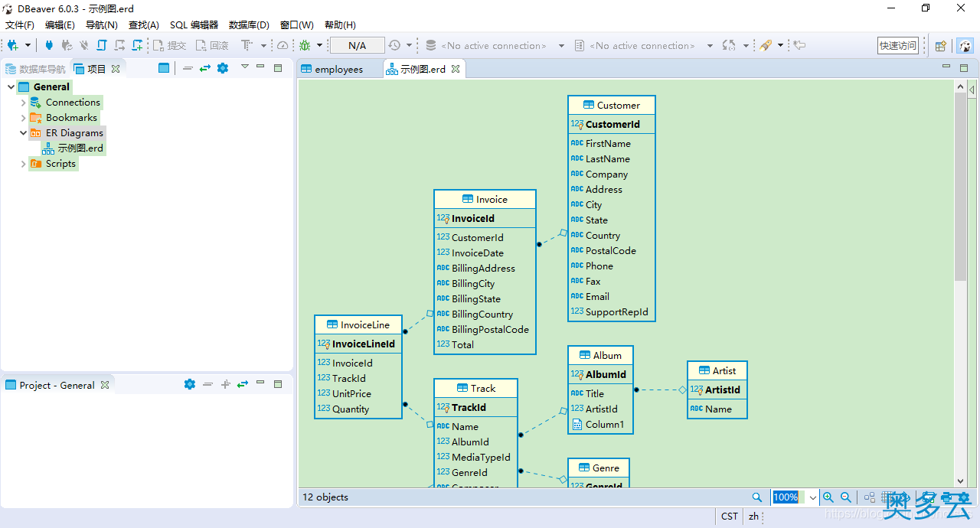The width and height of the screenshot is (980, 528).
Task: Collapse the ER Diagrams folder
Action: (x=24, y=133)
